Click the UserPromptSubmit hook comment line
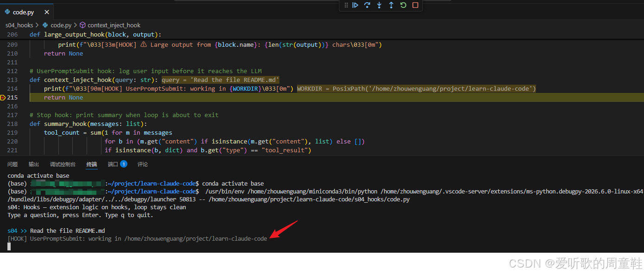Image resolution: width=644 pixels, height=274 pixels. coord(146,71)
